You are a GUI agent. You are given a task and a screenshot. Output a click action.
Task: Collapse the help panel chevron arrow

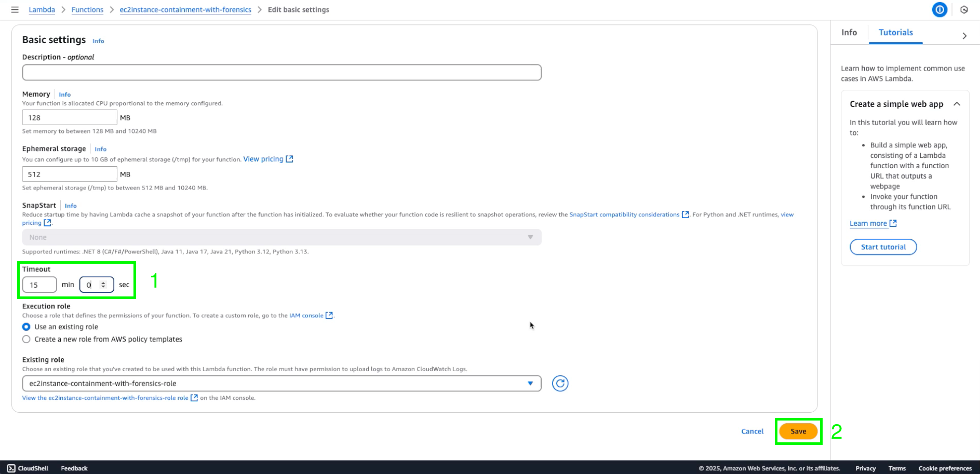(x=964, y=36)
